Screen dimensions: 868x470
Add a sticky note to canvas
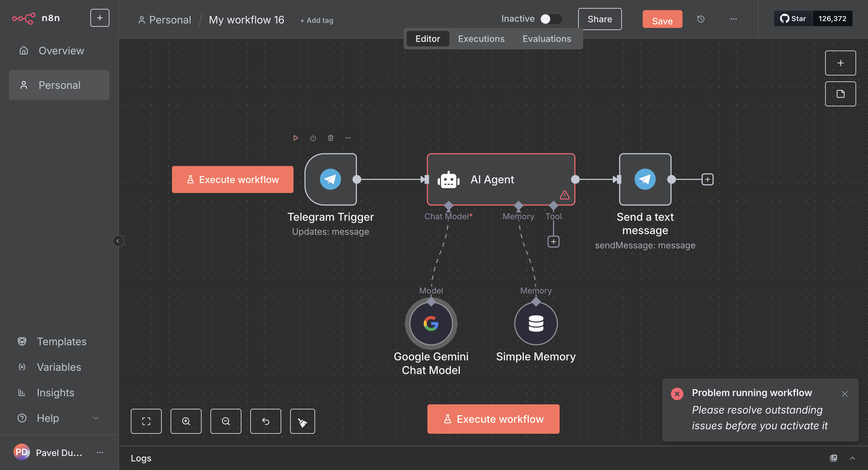[840, 94]
